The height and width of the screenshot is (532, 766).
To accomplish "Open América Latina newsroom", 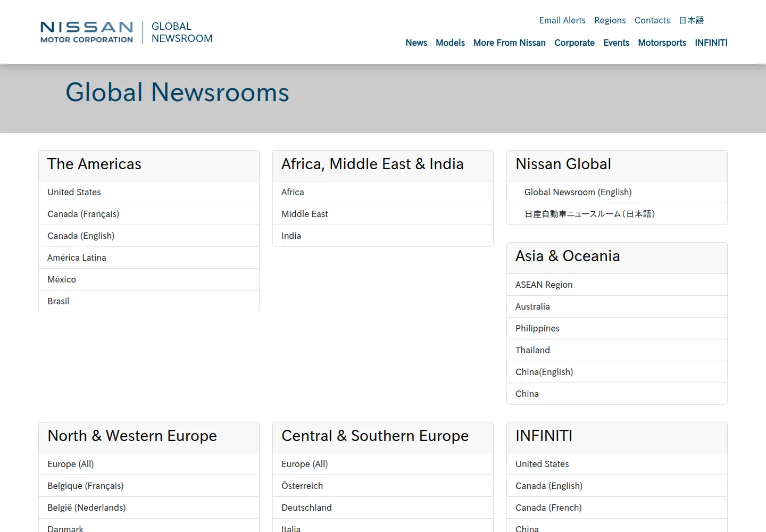I will pos(149,257).
